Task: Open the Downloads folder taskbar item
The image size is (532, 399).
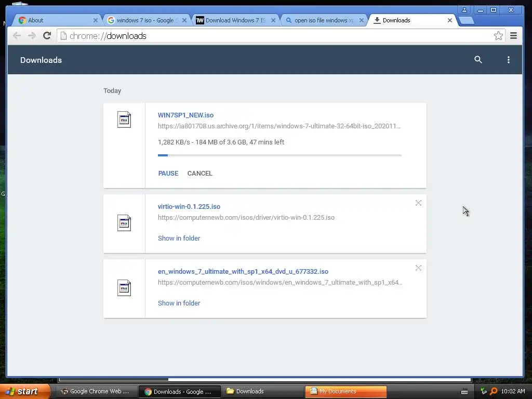Action: point(262,392)
